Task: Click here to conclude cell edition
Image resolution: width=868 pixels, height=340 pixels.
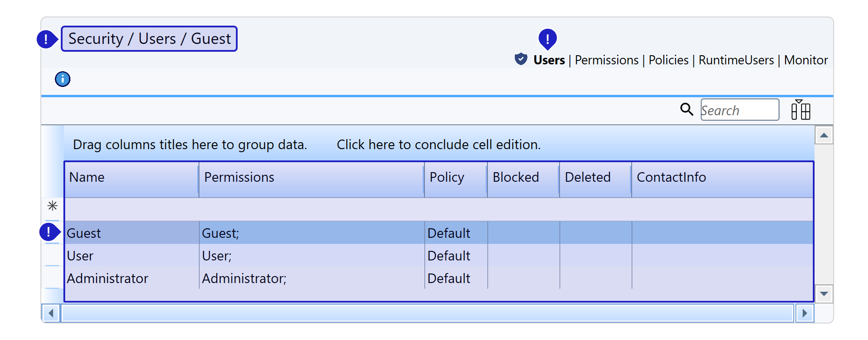Action: [438, 144]
